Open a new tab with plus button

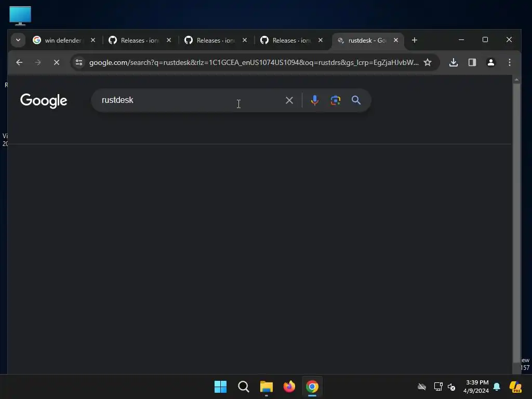pyautogui.click(x=414, y=40)
